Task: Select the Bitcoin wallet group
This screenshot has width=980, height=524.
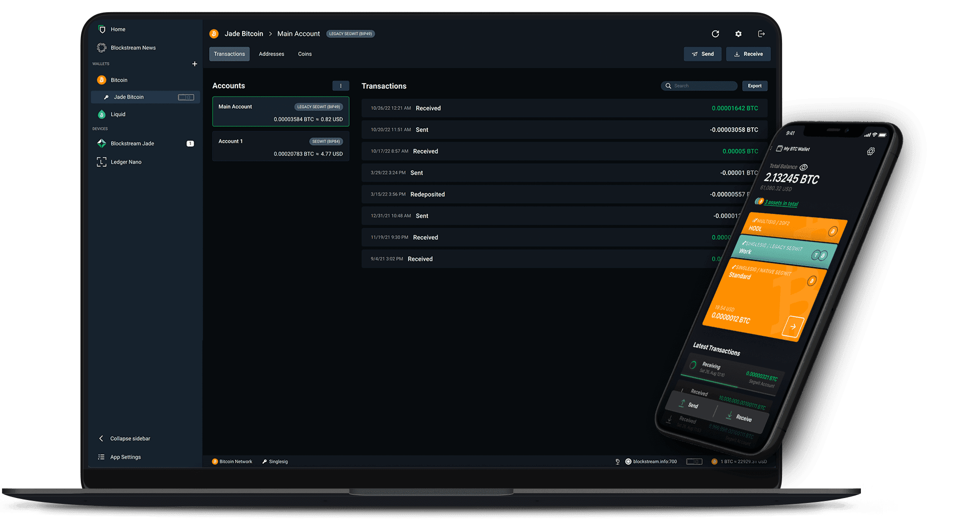Action: 113,80
